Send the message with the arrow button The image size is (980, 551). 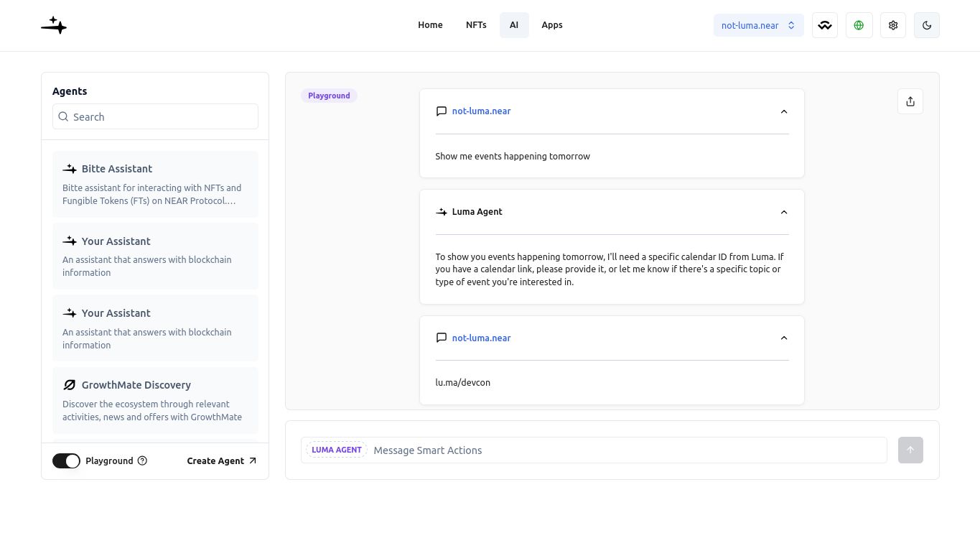click(x=910, y=450)
